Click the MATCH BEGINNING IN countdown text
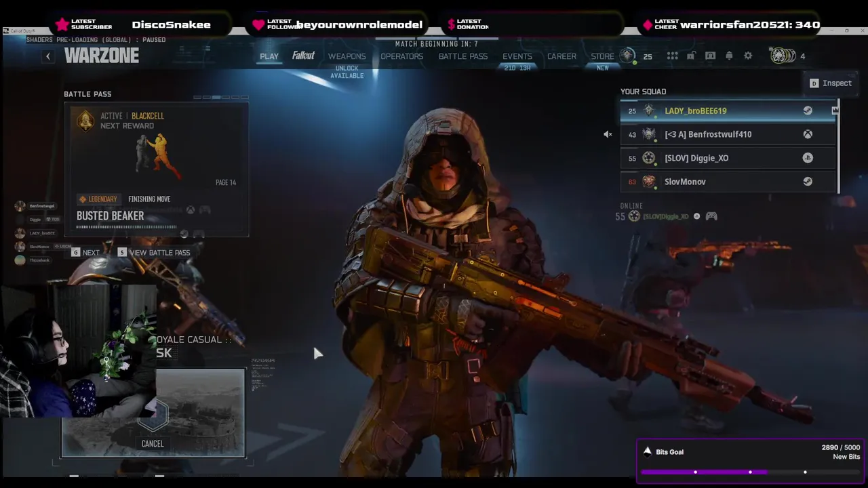This screenshot has height=488, width=868. 437,44
